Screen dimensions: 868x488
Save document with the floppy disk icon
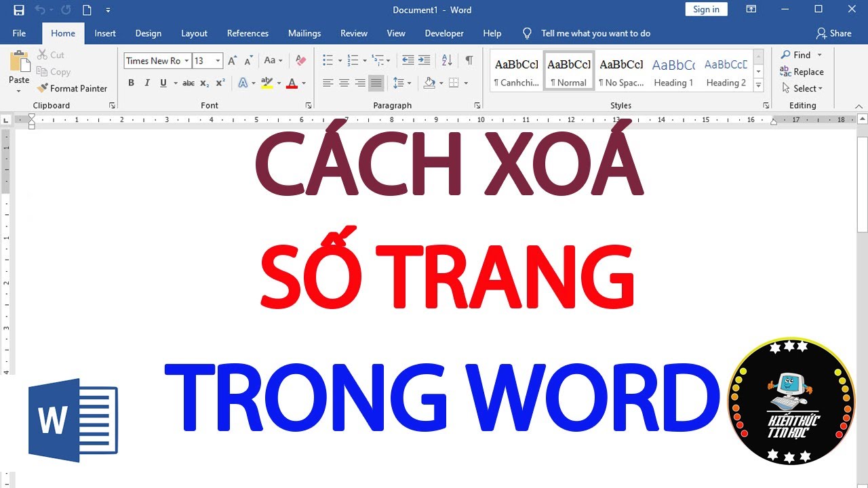[19, 10]
